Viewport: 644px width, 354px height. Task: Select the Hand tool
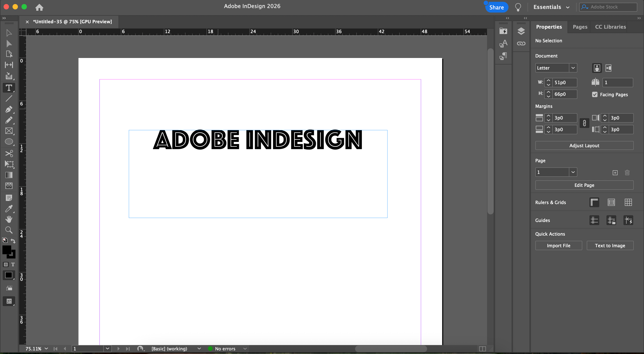pyautogui.click(x=9, y=219)
